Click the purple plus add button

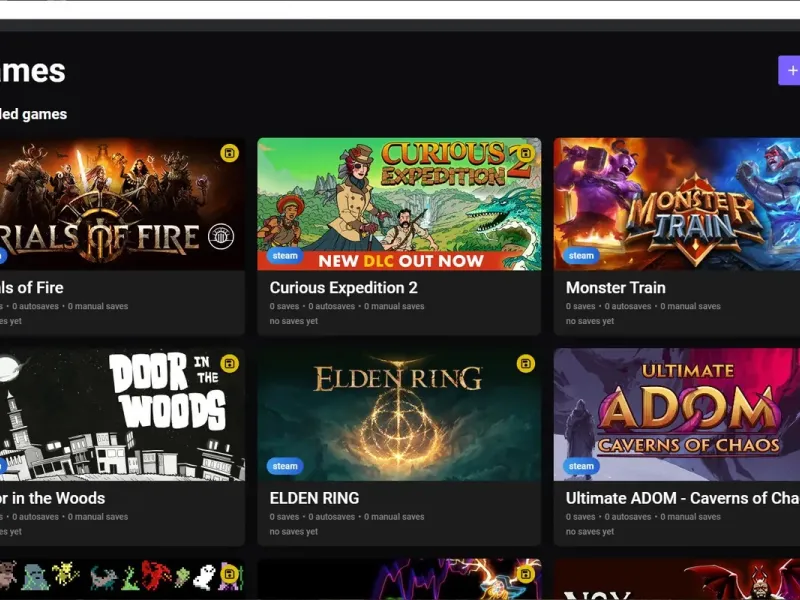click(x=790, y=70)
